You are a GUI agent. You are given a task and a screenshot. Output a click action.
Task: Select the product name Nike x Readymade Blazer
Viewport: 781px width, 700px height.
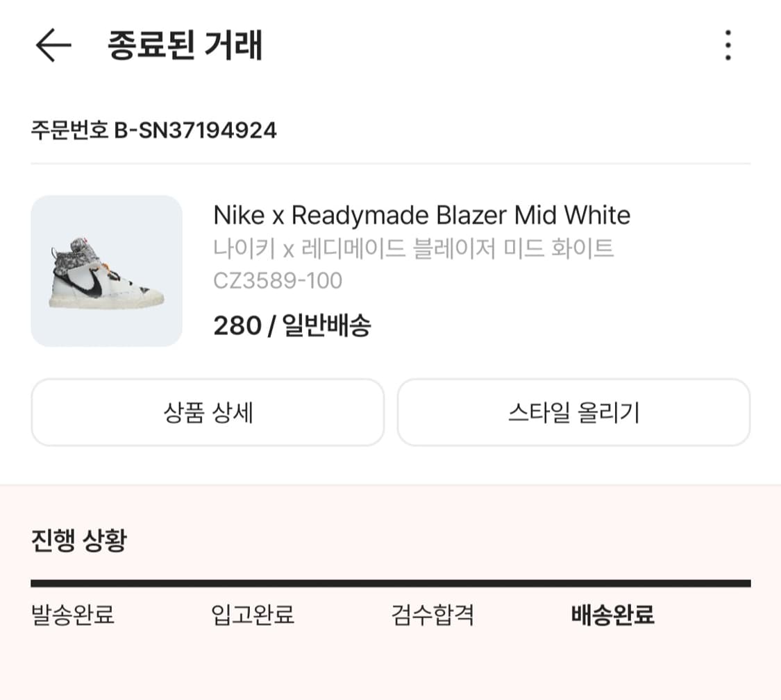pos(422,216)
